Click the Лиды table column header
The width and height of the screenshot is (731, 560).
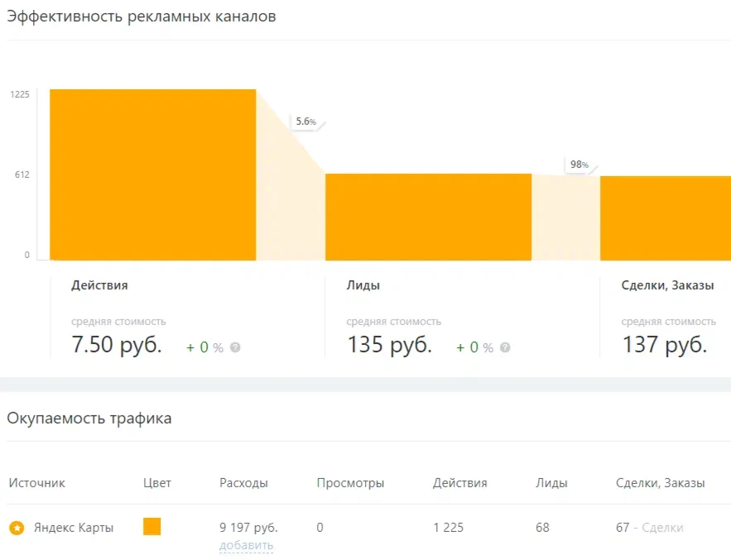pos(551,483)
